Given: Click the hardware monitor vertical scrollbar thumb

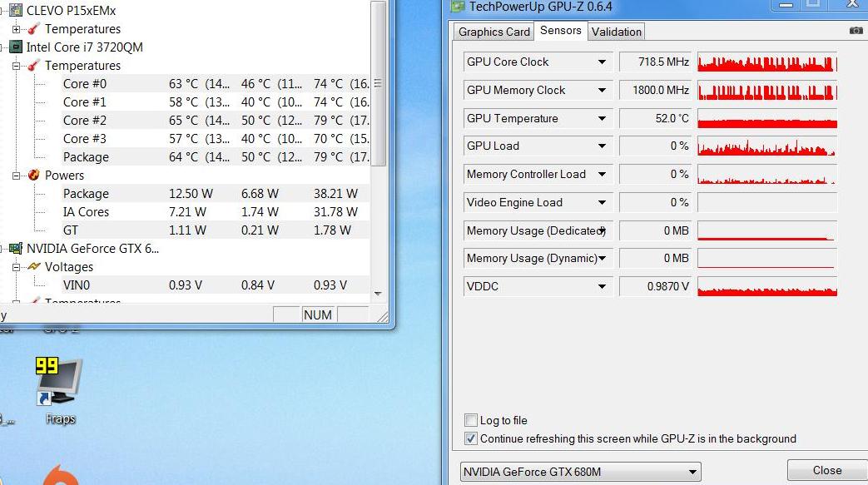Looking at the screenshot, I should click(x=378, y=84).
